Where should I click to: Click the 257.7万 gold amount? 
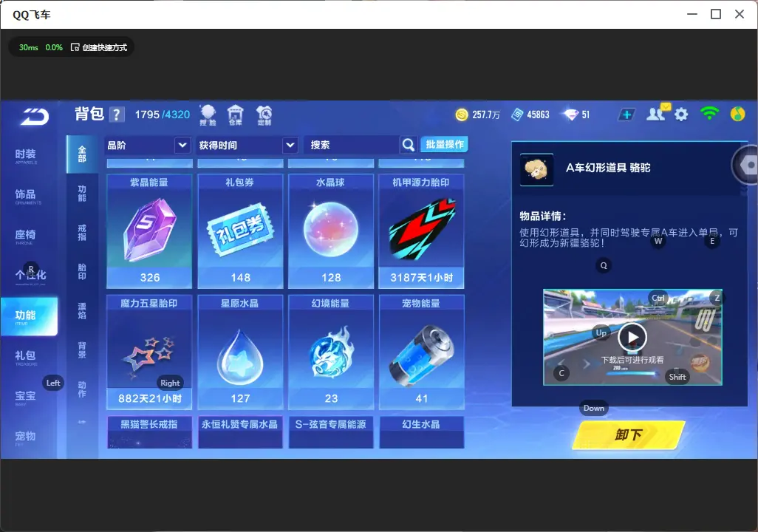(486, 115)
